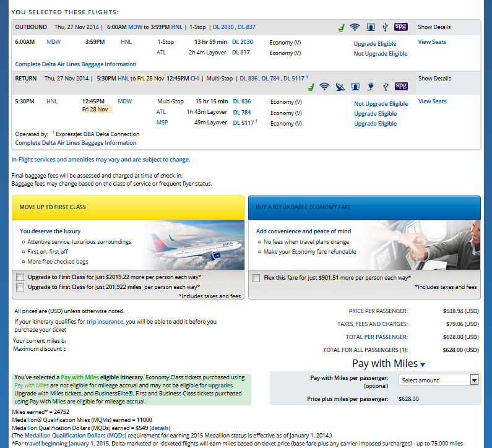Expand Show Details for return flight
The image size is (492, 448).
(x=434, y=79)
